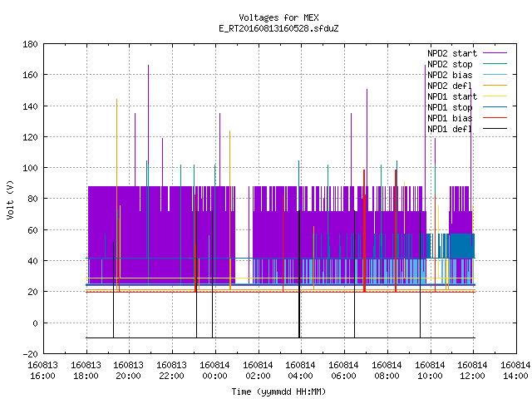Screen dimensions: 532x399
Task: Click the dark blue NPD1 stop legend line
Action: (495, 107)
